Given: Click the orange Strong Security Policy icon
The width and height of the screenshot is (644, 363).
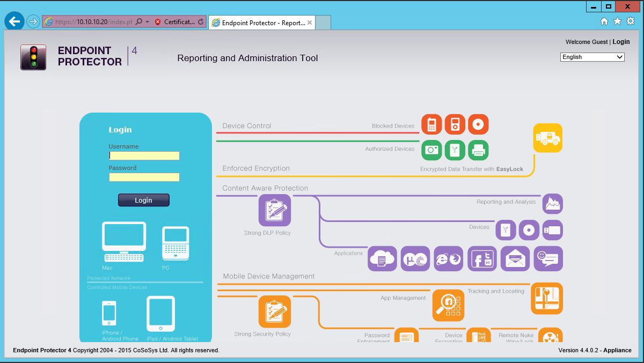Looking at the screenshot, I should [x=275, y=312].
